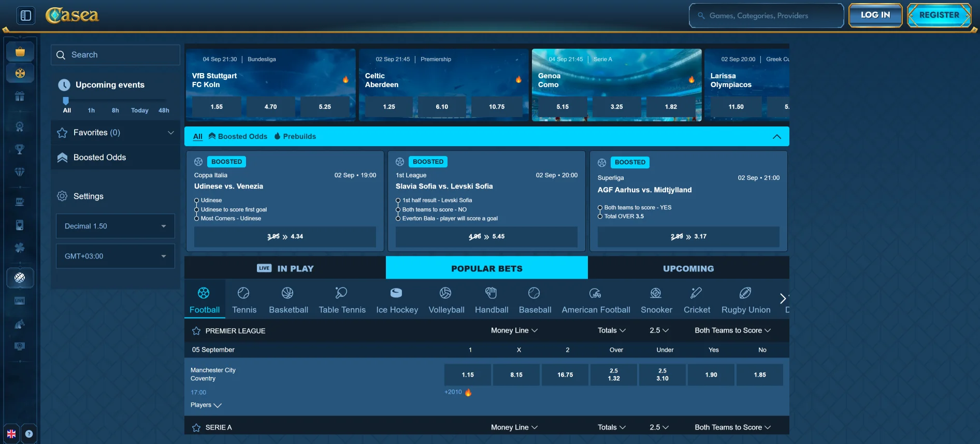Open the sports ball icon in sidebar
Viewport: 980px width, 444px height.
point(20,278)
